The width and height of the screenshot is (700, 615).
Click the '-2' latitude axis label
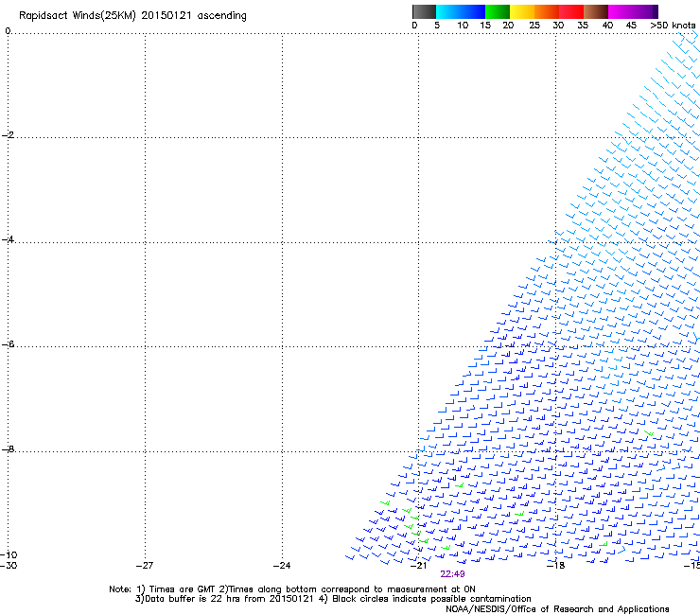pos(8,135)
